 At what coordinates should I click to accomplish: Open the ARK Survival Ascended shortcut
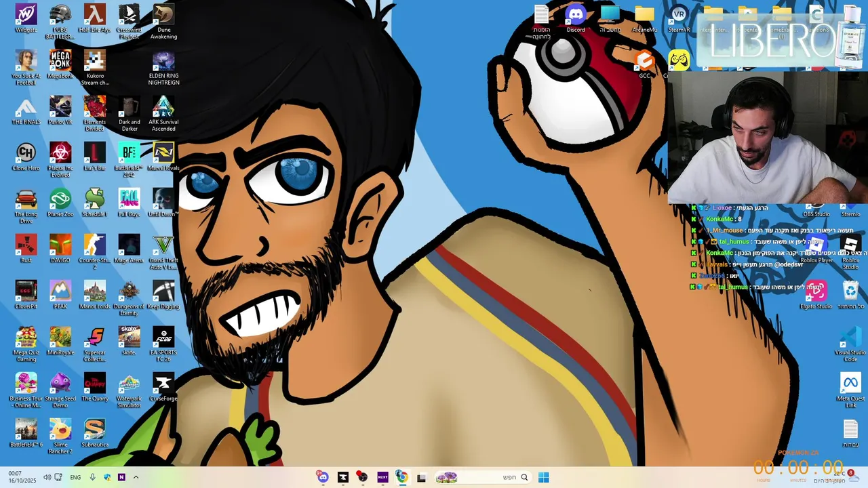tap(163, 113)
